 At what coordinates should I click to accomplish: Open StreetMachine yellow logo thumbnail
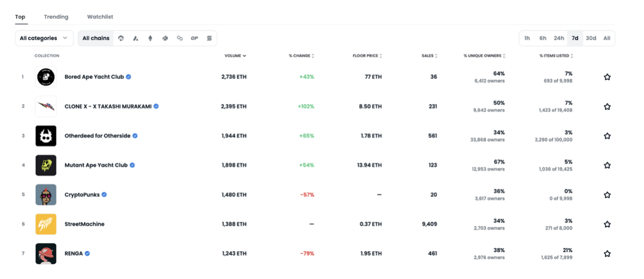click(46, 224)
